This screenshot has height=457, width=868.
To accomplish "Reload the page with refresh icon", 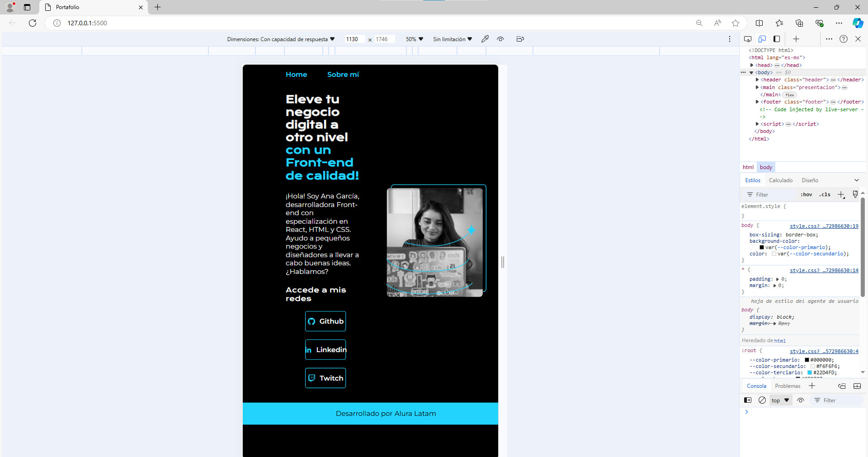I will click(x=33, y=23).
